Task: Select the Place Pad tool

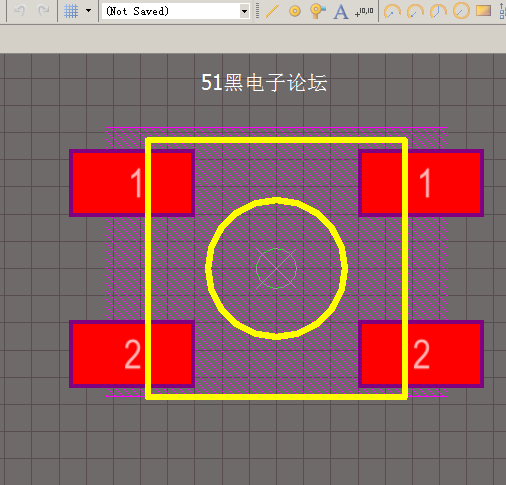Action: 295,11
